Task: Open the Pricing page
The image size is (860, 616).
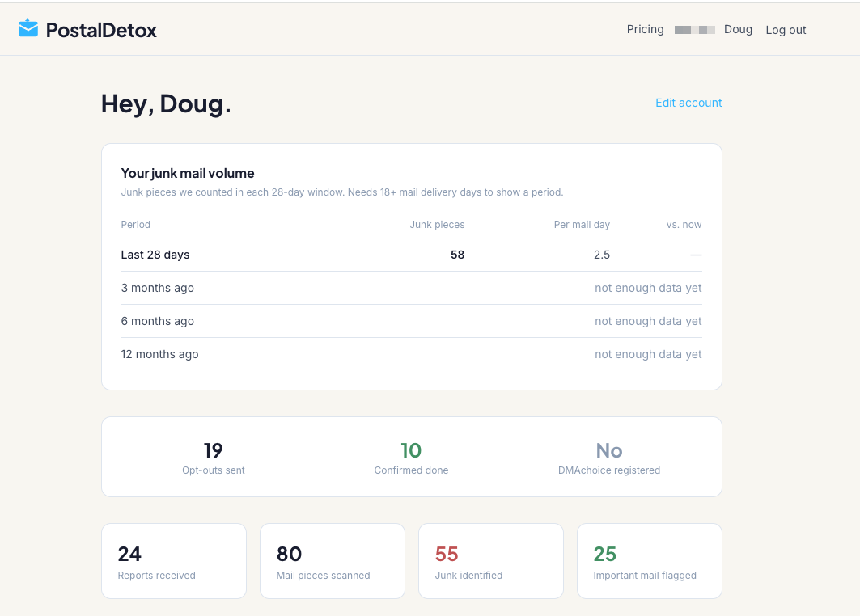Action: coord(645,29)
